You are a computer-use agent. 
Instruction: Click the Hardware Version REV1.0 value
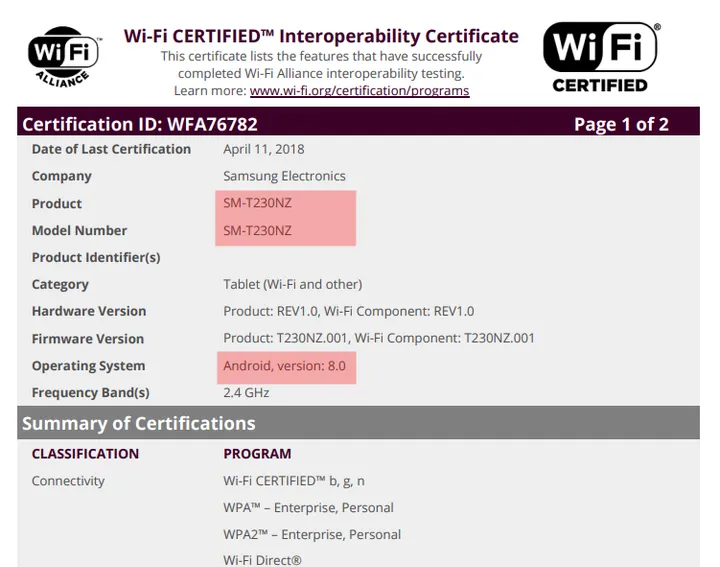tap(348, 311)
